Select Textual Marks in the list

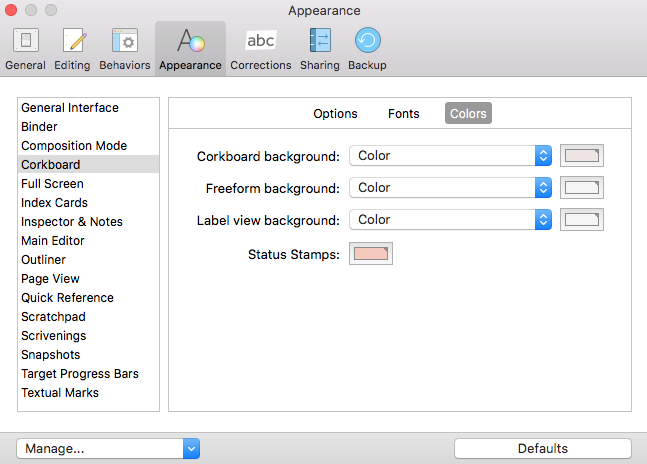(88, 392)
